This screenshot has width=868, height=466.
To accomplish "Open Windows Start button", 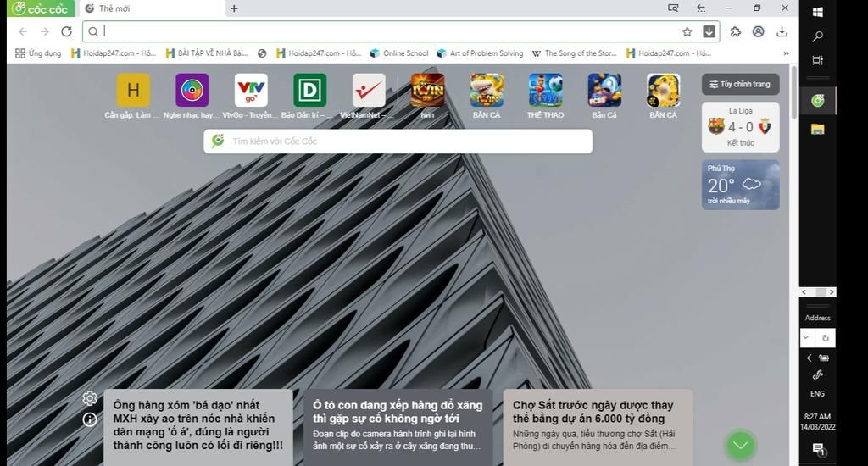I will click(x=818, y=12).
